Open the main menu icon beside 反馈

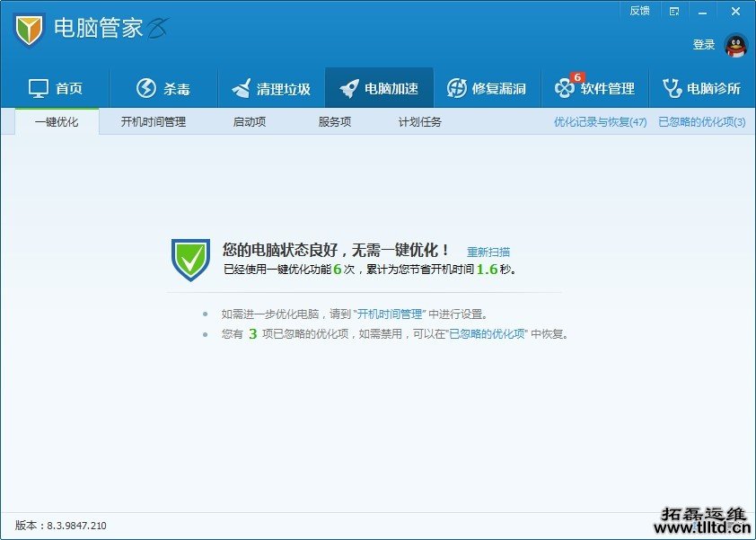tap(674, 11)
